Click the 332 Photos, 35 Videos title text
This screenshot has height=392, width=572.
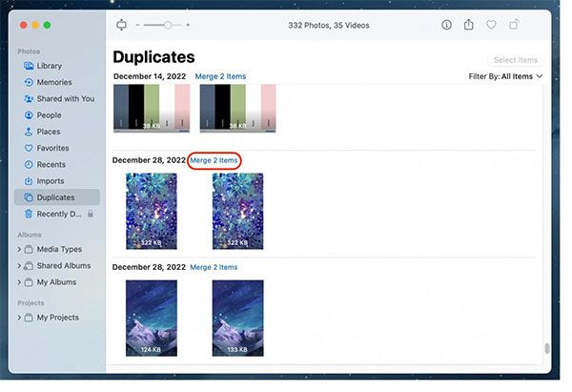[329, 25]
